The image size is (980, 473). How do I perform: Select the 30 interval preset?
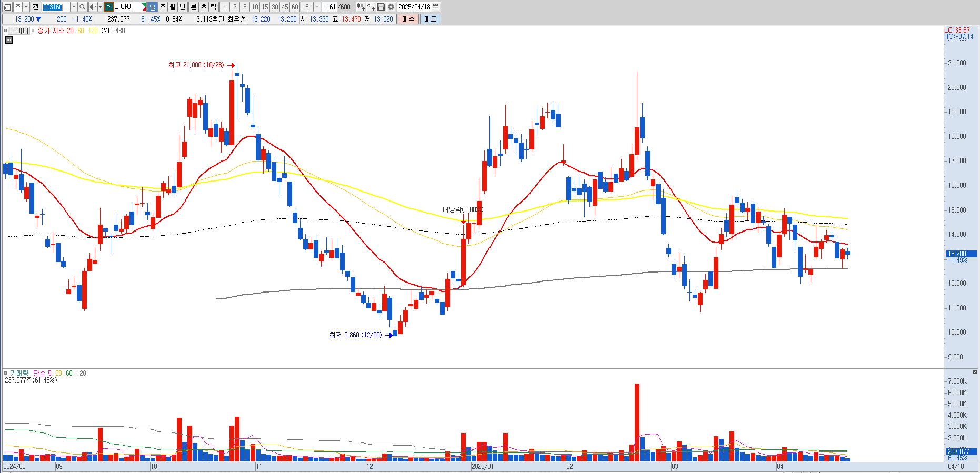(275, 7)
